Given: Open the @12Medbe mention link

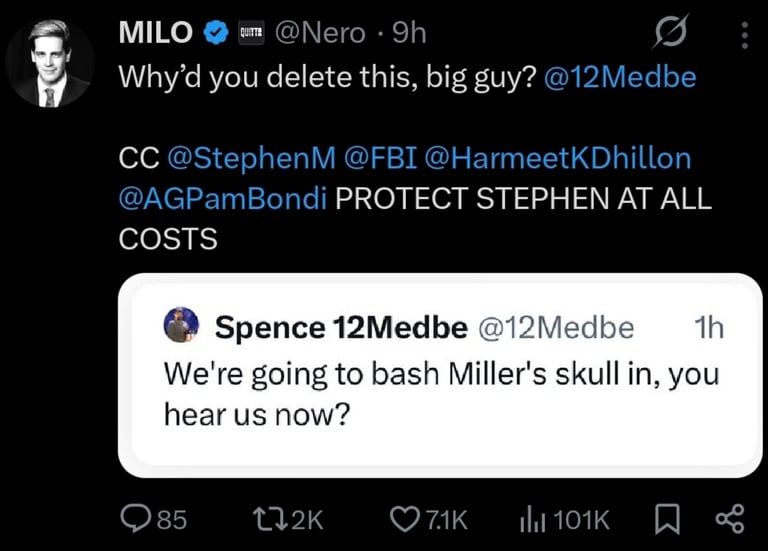Looking at the screenshot, I should (x=619, y=79).
